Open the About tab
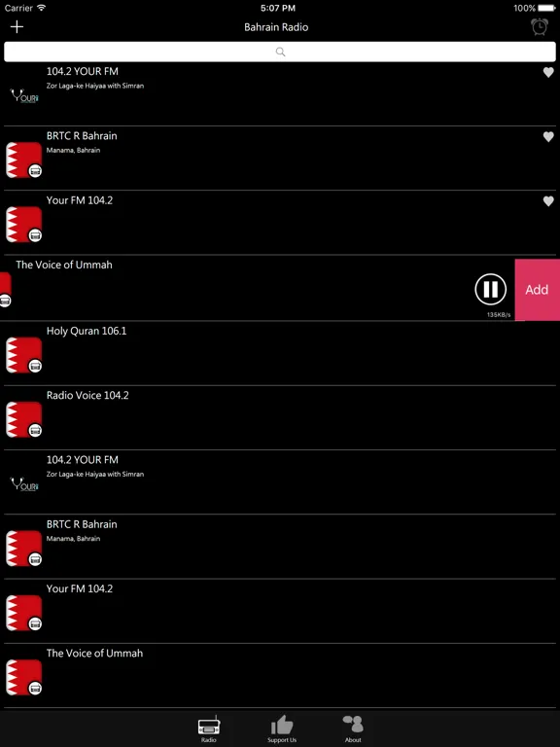The image size is (560, 747). point(353,729)
